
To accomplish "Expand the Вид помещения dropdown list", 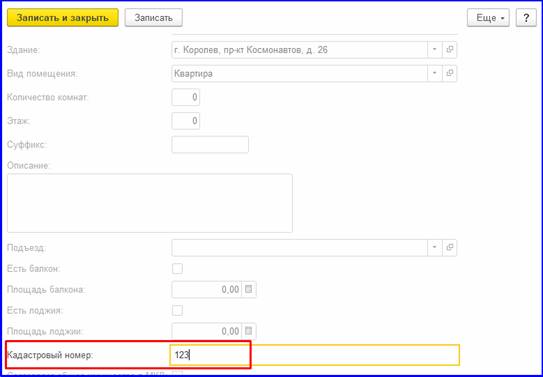I will 435,73.
